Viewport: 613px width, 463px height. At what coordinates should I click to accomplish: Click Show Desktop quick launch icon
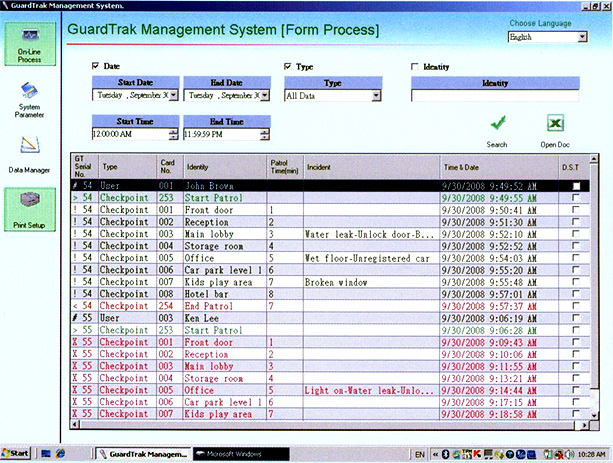tap(46, 454)
